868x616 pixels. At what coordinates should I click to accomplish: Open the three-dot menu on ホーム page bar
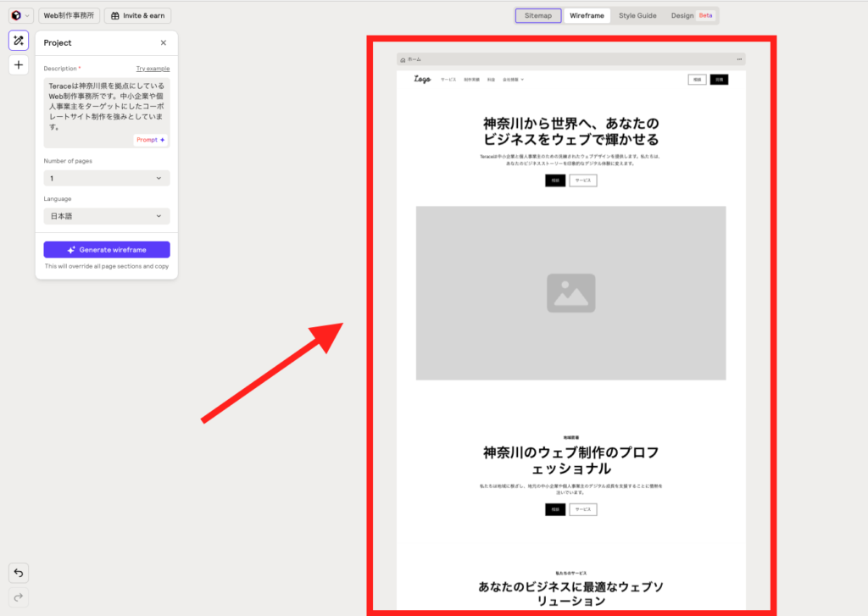click(740, 59)
